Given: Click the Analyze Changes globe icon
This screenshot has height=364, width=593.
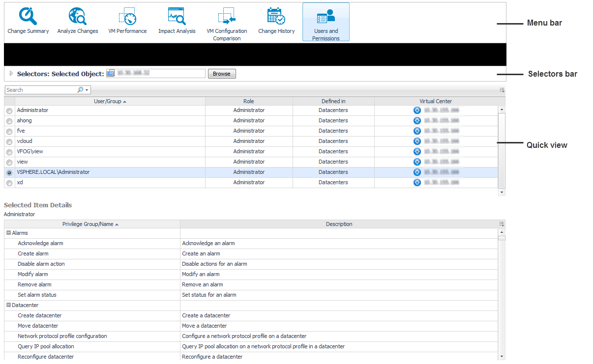Looking at the screenshot, I should click(78, 17).
